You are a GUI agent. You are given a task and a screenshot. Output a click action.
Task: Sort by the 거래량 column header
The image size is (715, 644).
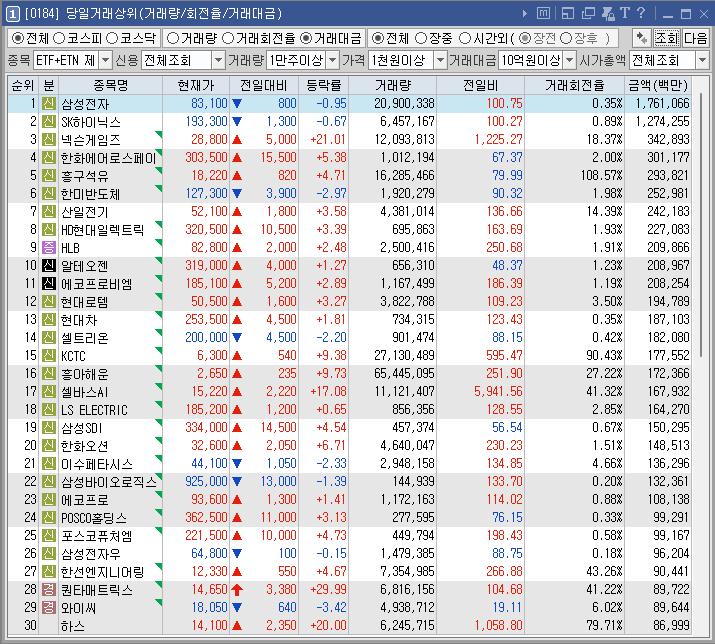[393, 85]
